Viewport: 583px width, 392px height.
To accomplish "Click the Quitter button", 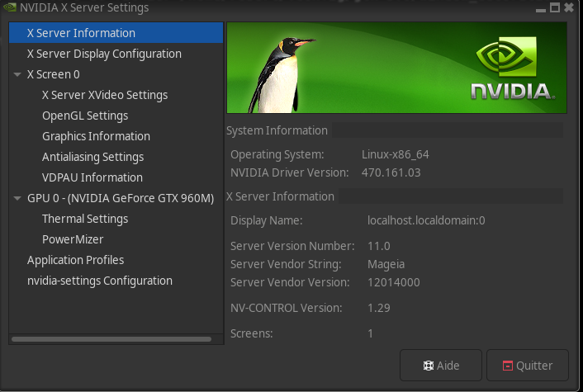I will [x=527, y=366].
